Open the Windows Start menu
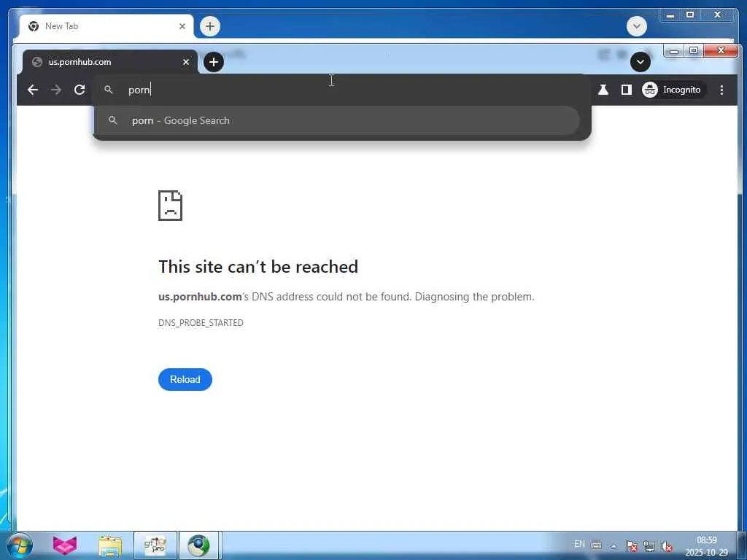The width and height of the screenshot is (747, 560). (x=19, y=545)
